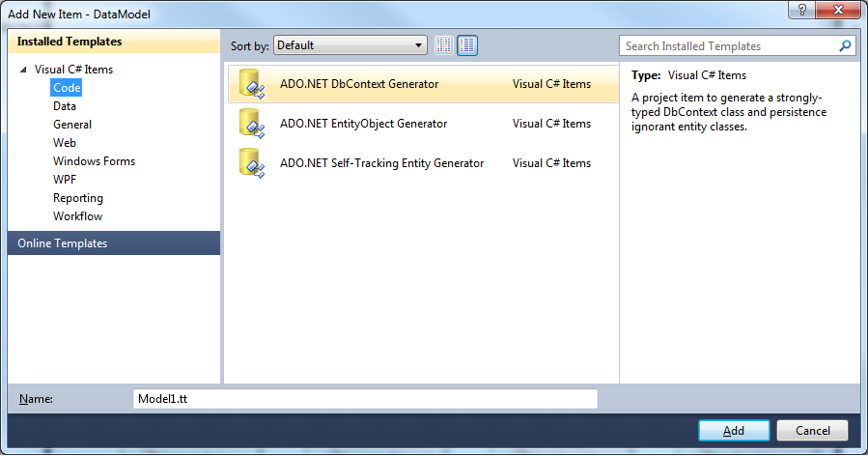Viewport: 868px width, 456px height.
Task: Click the ADO.NET DbContext Generator template icon
Action: coord(251,84)
